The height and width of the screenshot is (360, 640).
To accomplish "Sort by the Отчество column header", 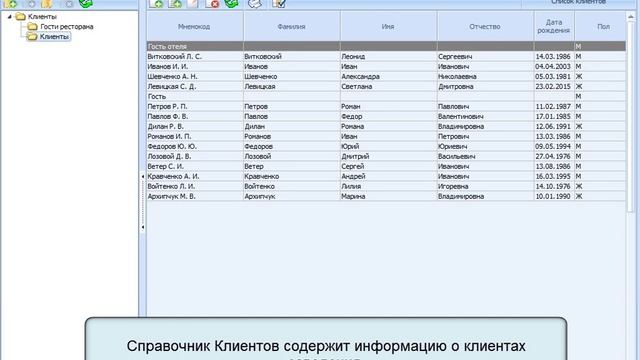I will coord(485,26).
